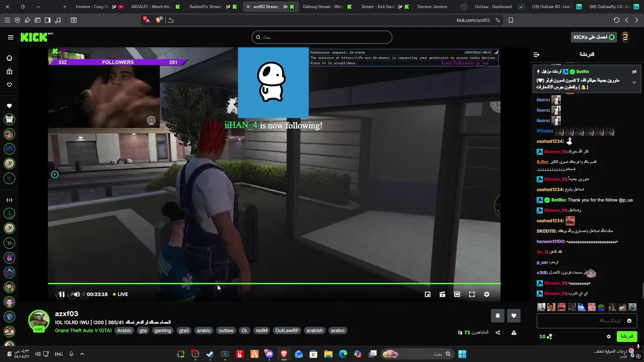Mute the stream volume
This screenshot has width=644, height=362.
click(x=76, y=294)
